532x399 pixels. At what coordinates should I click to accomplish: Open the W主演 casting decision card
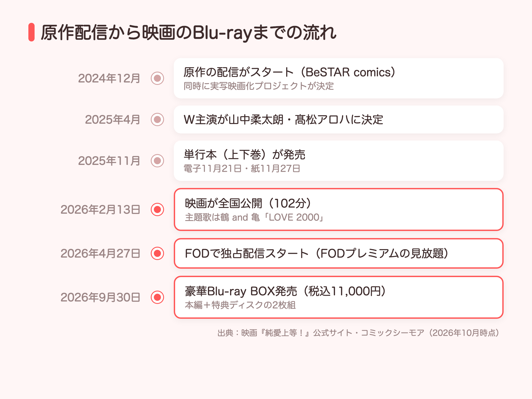point(338,119)
